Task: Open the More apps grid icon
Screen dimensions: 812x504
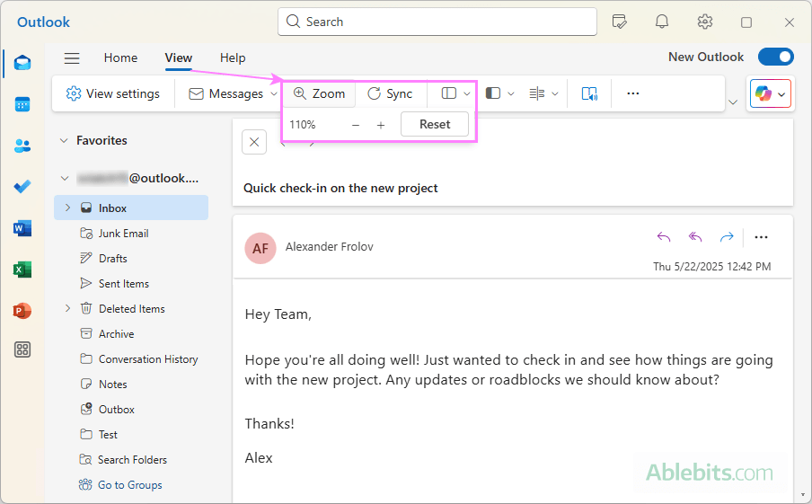Action: pos(22,349)
